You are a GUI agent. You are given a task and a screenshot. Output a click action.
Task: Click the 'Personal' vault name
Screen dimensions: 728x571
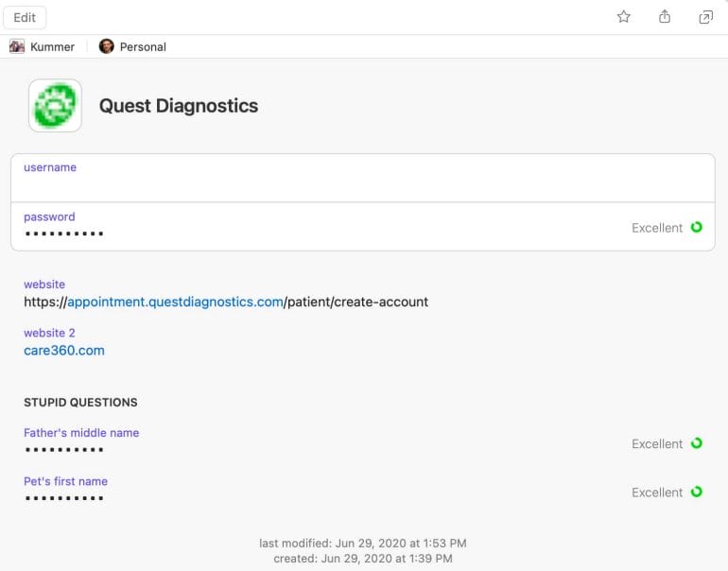[x=143, y=47]
